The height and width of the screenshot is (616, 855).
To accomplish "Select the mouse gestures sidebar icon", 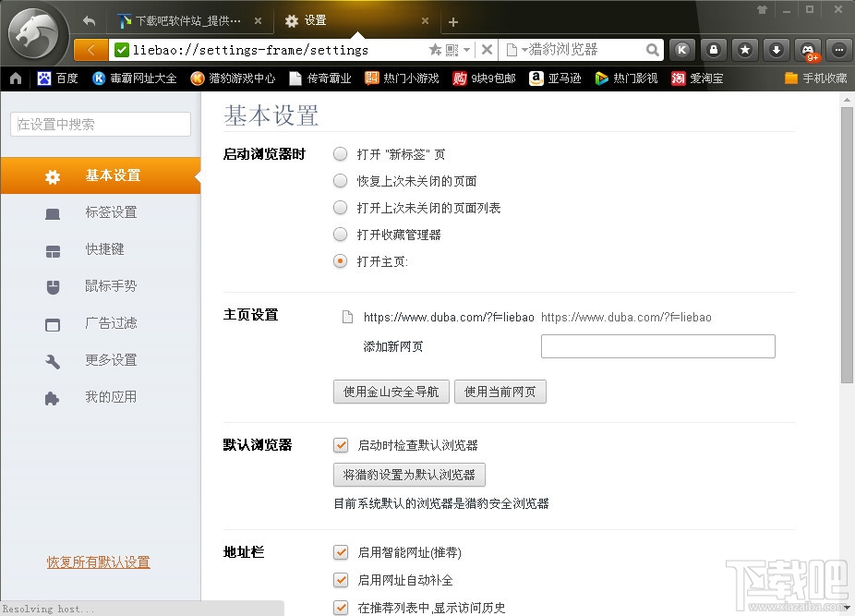I will (x=101, y=285).
